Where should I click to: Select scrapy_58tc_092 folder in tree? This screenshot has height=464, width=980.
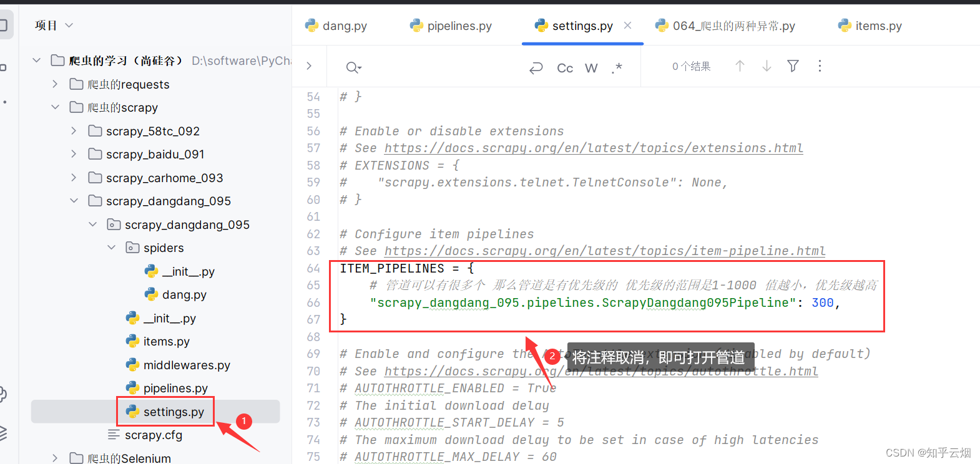pyautogui.click(x=153, y=131)
